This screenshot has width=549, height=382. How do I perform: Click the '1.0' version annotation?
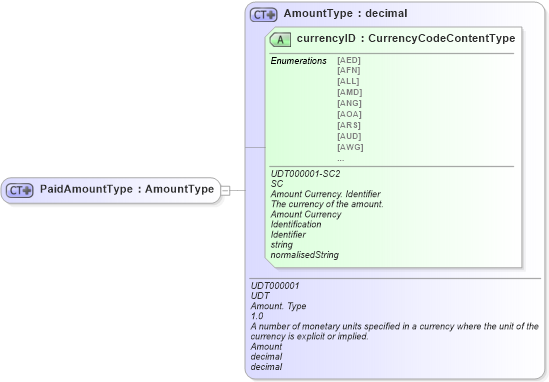pos(257,316)
